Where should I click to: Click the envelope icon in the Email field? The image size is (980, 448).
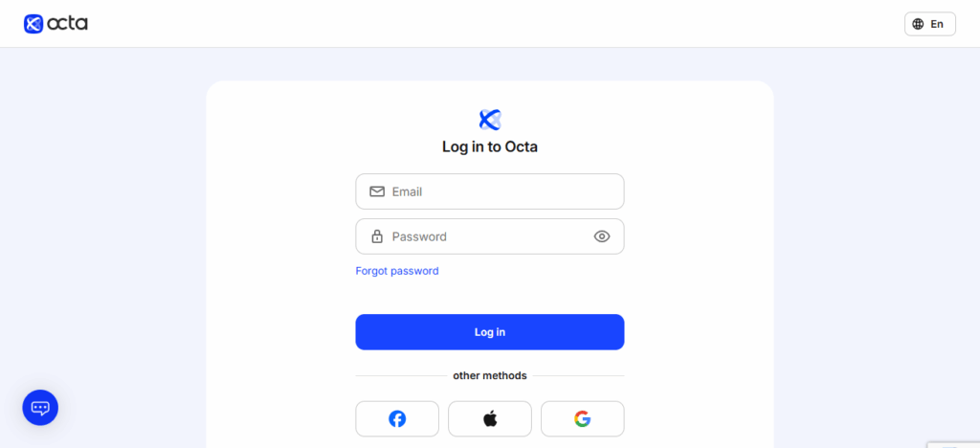(377, 191)
